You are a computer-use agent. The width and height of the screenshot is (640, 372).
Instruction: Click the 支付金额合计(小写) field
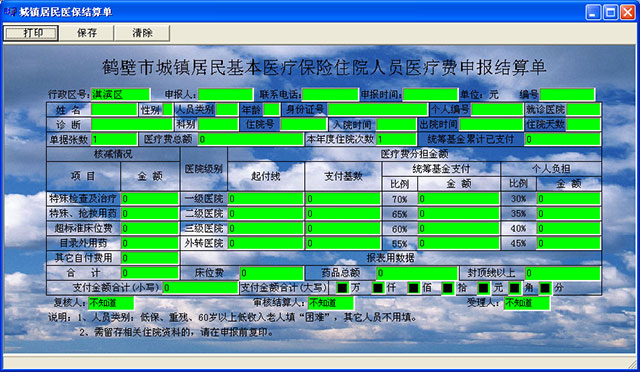point(200,287)
